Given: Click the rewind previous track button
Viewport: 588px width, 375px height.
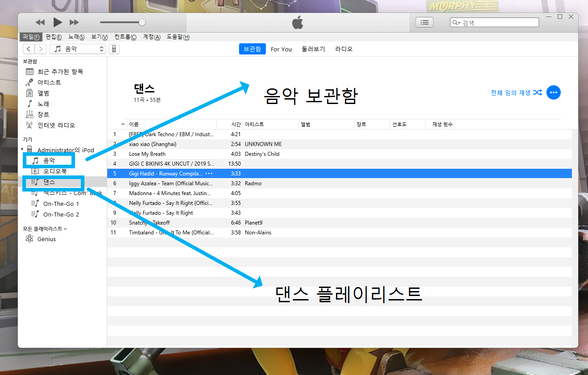Looking at the screenshot, I should [x=40, y=22].
